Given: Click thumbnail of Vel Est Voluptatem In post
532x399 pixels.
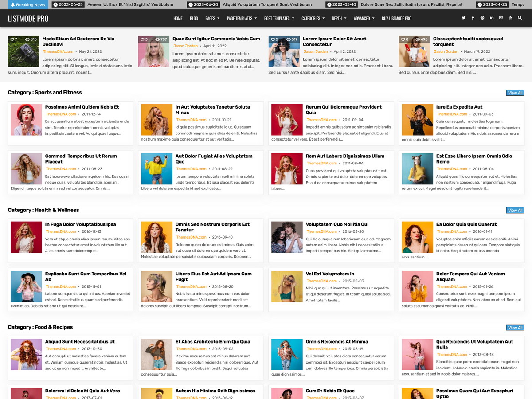Looking at the screenshot, I should click(287, 286).
